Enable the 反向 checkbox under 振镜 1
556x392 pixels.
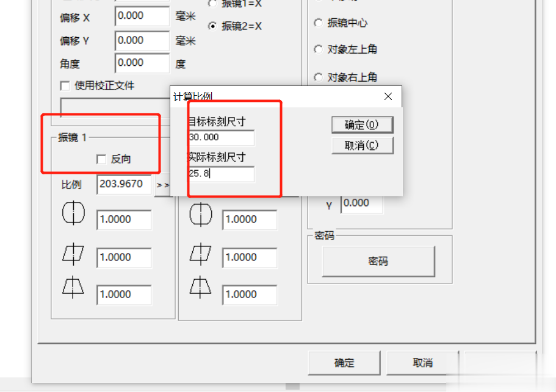tap(101, 159)
